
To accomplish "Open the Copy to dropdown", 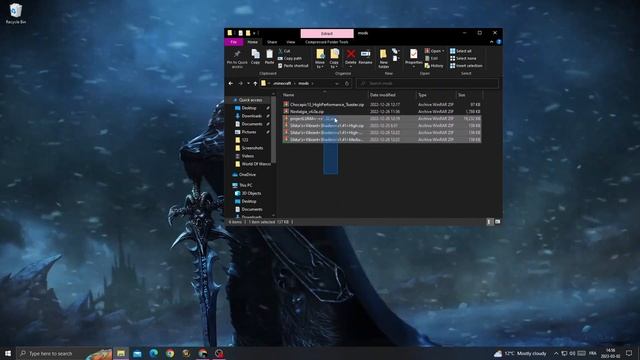I will point(334,58).
